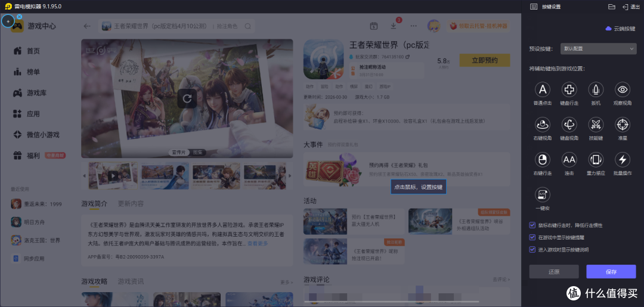This screenshot has width=644, height=307.
Task: Open 游戏库 in the sidebar
Action: [30, 93]
